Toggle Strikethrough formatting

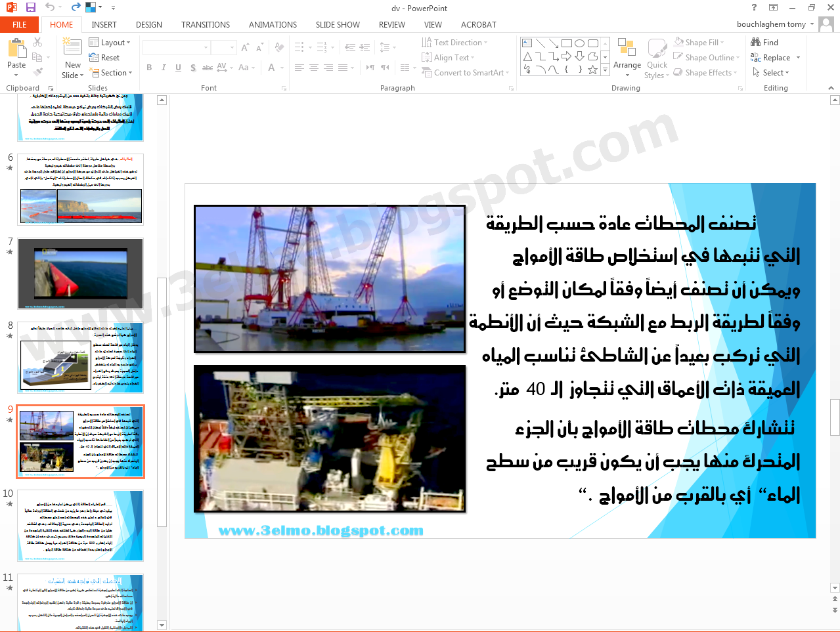click(208, 68)
